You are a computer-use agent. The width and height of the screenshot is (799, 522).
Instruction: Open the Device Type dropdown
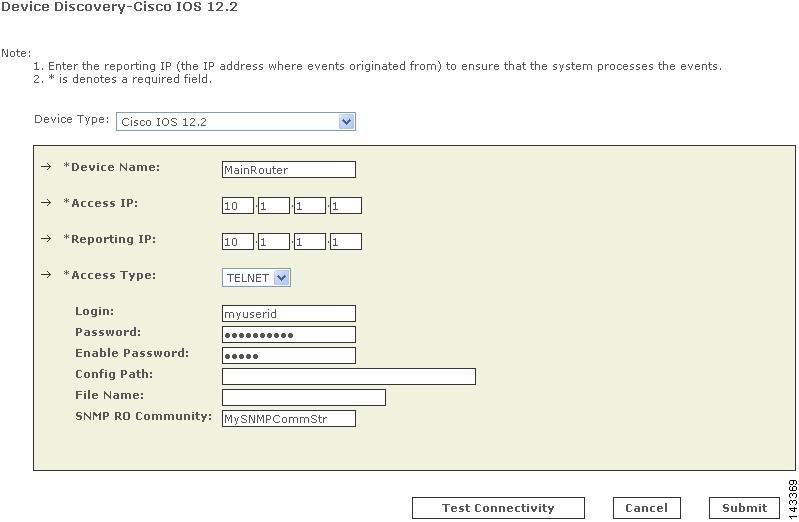(x=235, y=122)
